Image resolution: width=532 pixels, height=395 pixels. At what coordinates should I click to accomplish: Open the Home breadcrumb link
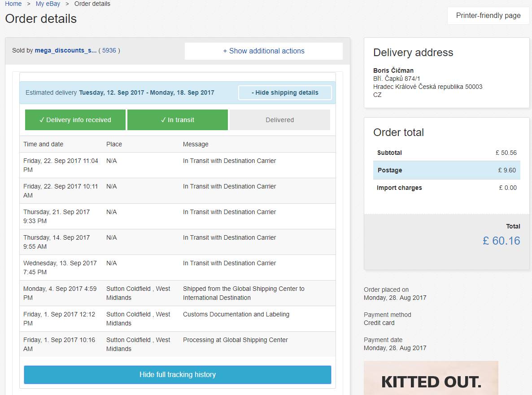pyautogui.click(x=13, y=4)
